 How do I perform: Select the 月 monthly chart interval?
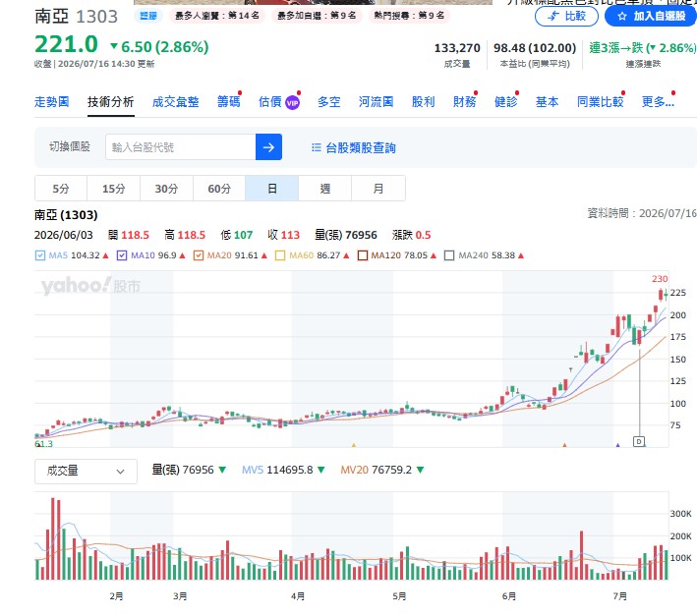pyautogui.click(x=378, y=189)
